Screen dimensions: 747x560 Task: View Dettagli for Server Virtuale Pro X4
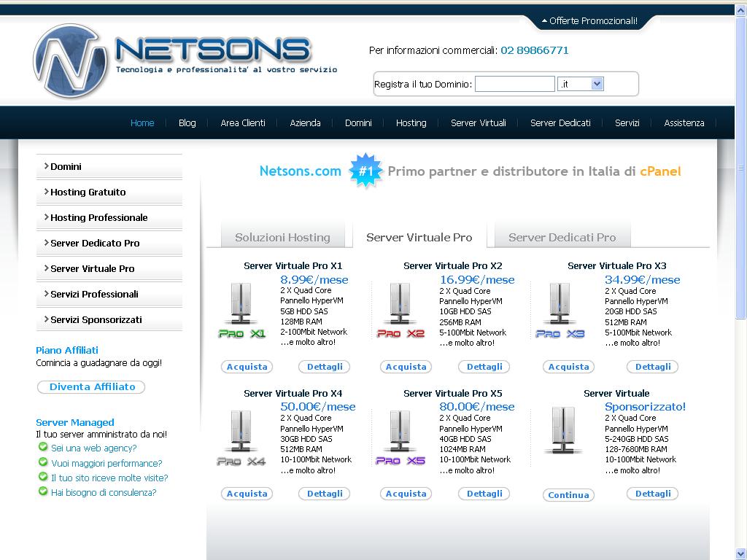click(325, 494)
